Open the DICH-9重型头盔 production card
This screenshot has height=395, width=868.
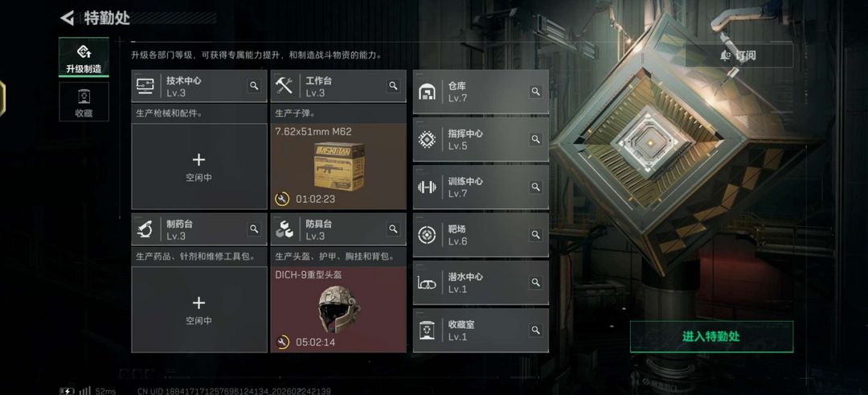(338, 309)
